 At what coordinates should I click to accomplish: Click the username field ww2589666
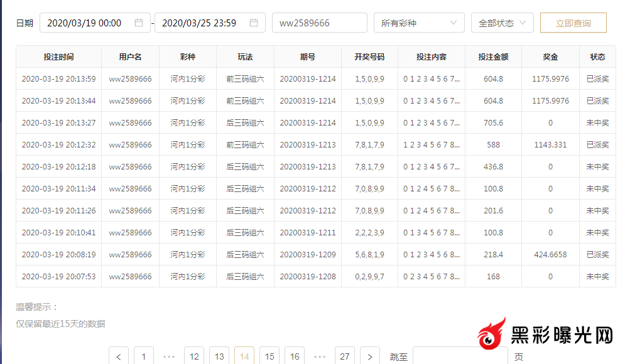pos(319,23)
